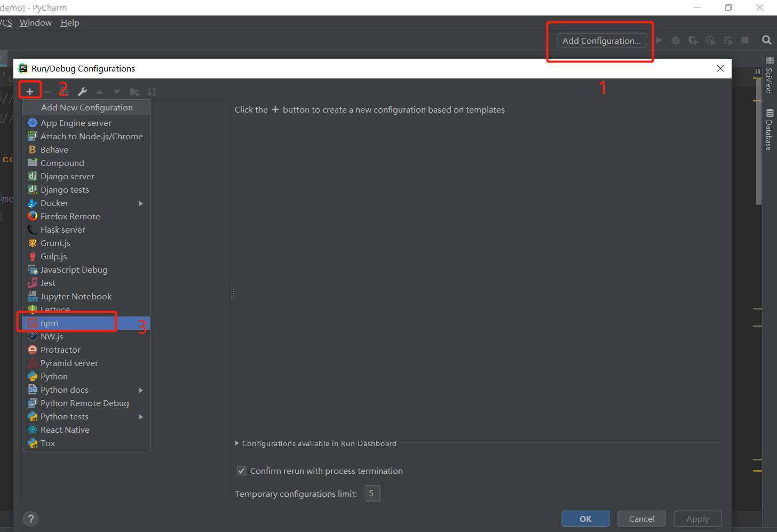Select Jupyter Notebook configuration
This screenshot has height=532, width=777.
coord(86,296)
